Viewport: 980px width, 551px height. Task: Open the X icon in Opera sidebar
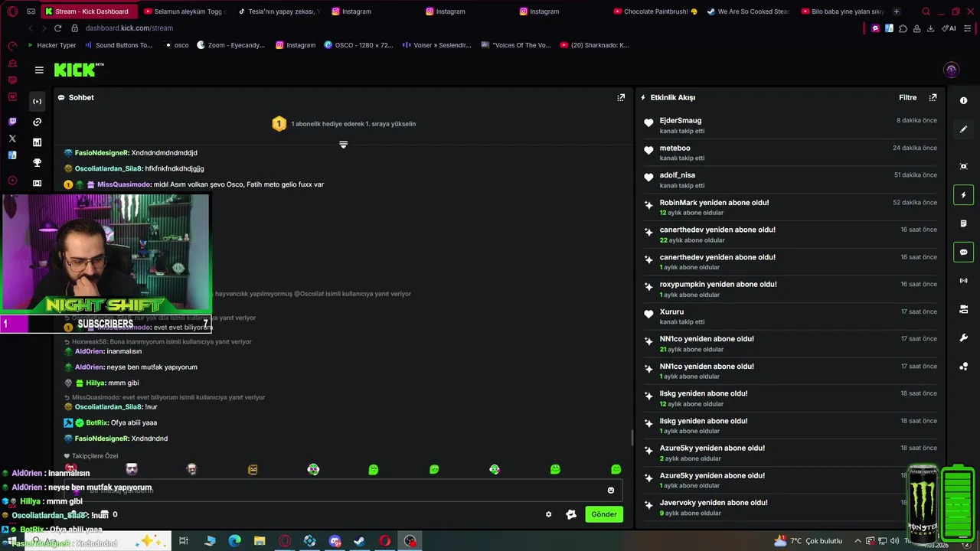coord(12,139)
